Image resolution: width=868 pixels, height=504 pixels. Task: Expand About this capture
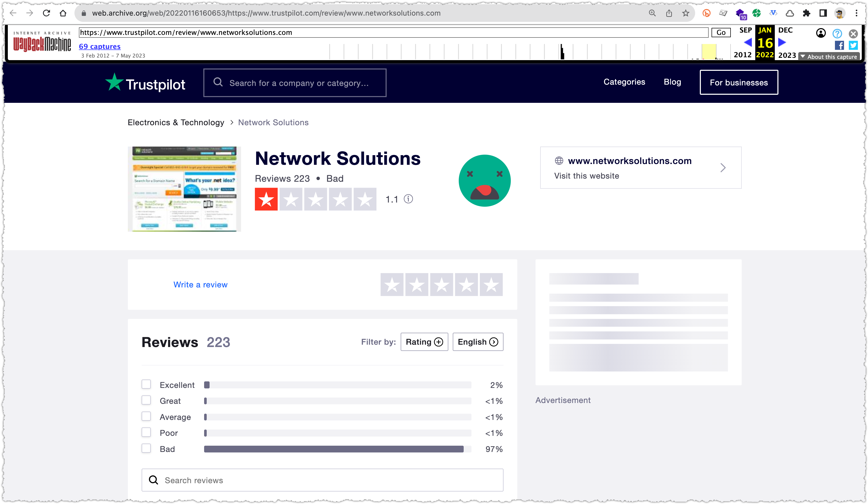829,56
